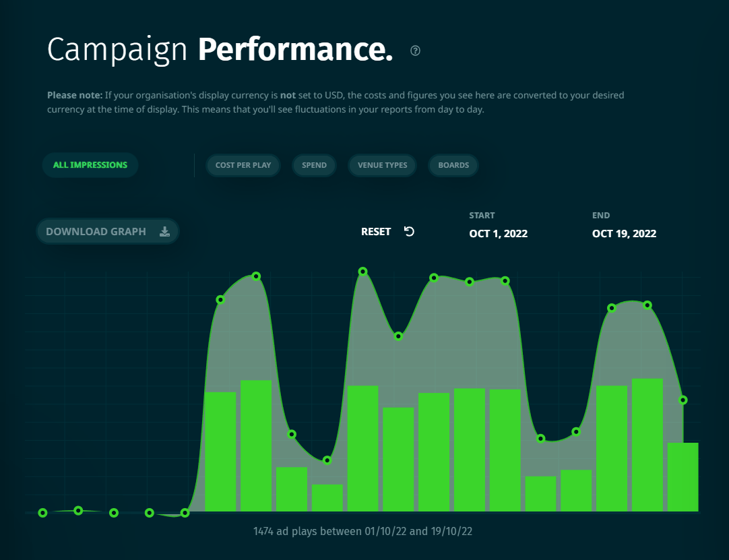Open the End date Oct 19, 2022 picker
The height and width of the screenshot is (560, 729).
coord(624,233)
